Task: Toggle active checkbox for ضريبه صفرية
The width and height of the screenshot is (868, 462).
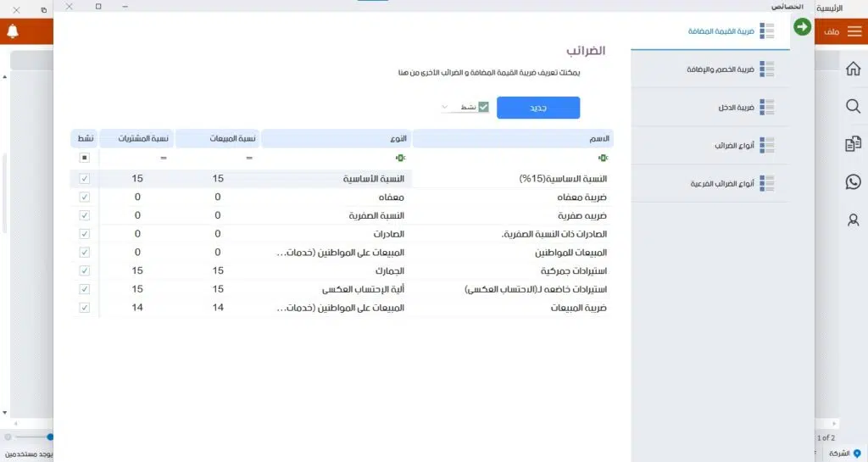Action: coord(84,215)
